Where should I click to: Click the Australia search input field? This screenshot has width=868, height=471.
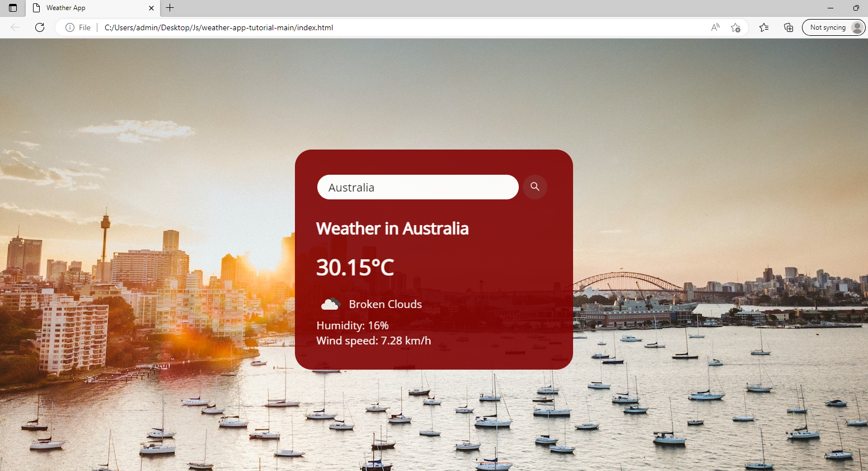(x=417, y=187)
